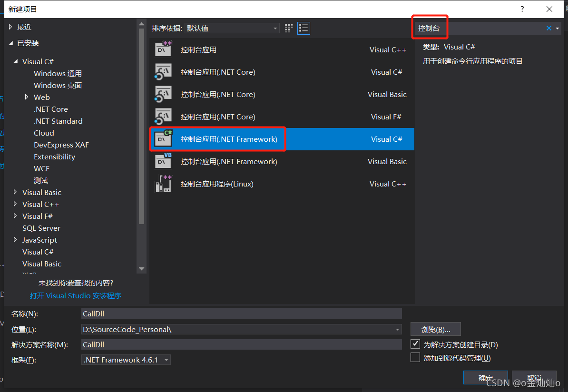Screen dimensions: 568x392
Task: Switch to medium icons list view
Action: tap(304, 28)
